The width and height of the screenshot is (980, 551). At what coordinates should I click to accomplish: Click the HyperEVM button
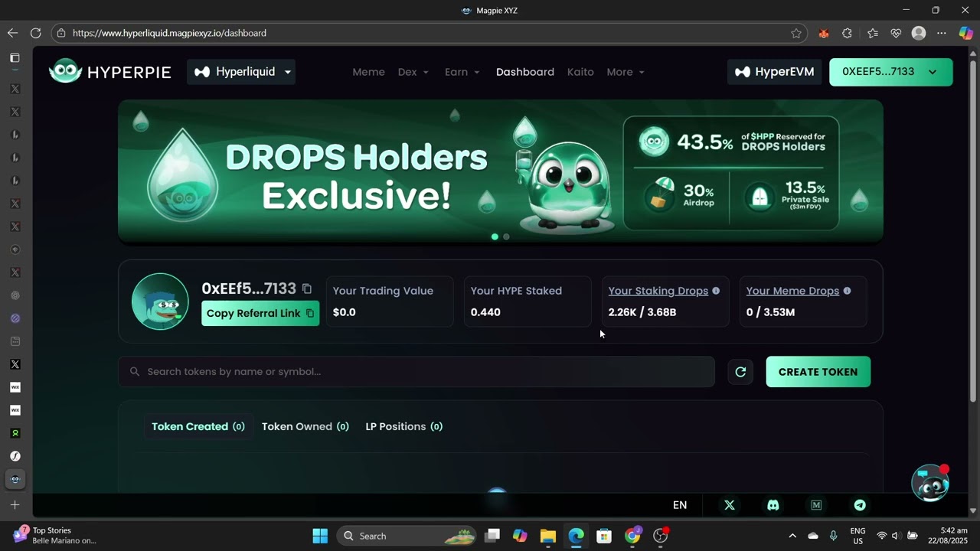pos(774,72)
